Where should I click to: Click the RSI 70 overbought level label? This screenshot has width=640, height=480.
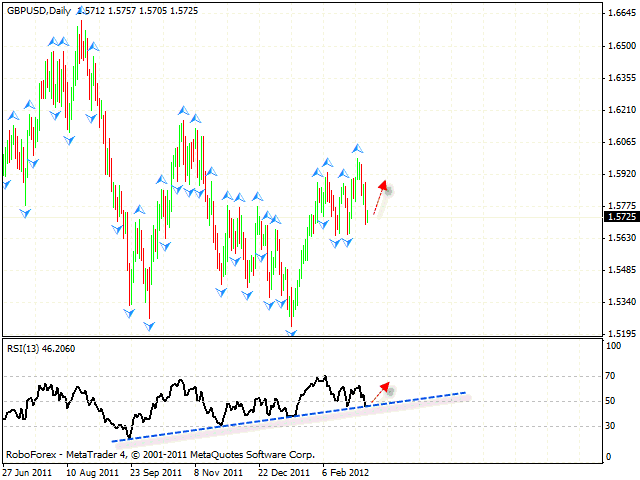pyautogui.click(x=610, y=378)
